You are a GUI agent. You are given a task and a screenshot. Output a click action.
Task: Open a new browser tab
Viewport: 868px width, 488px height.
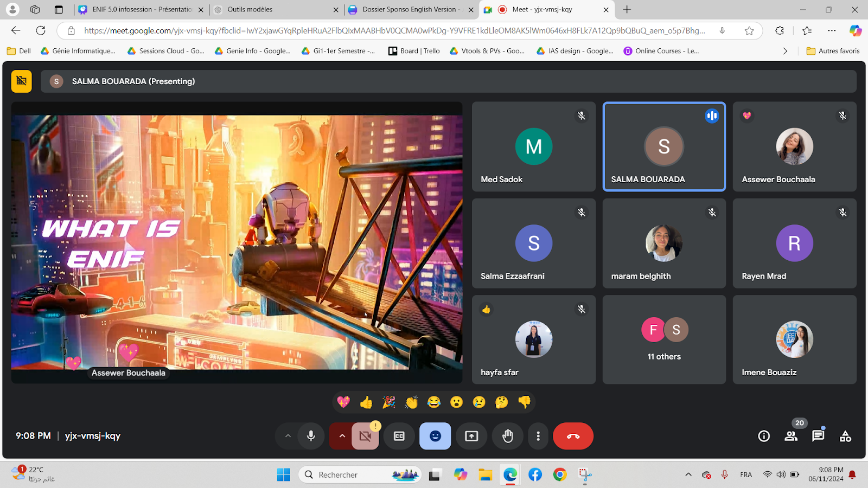tap(627, 9)
